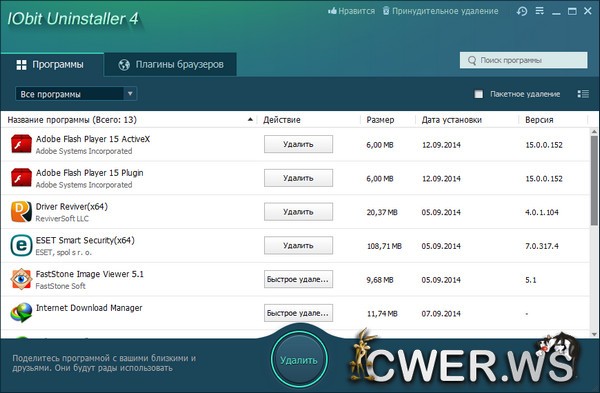Click the 9,68 MB size value
The image size is (600, 393).
[x=380, y=280]
